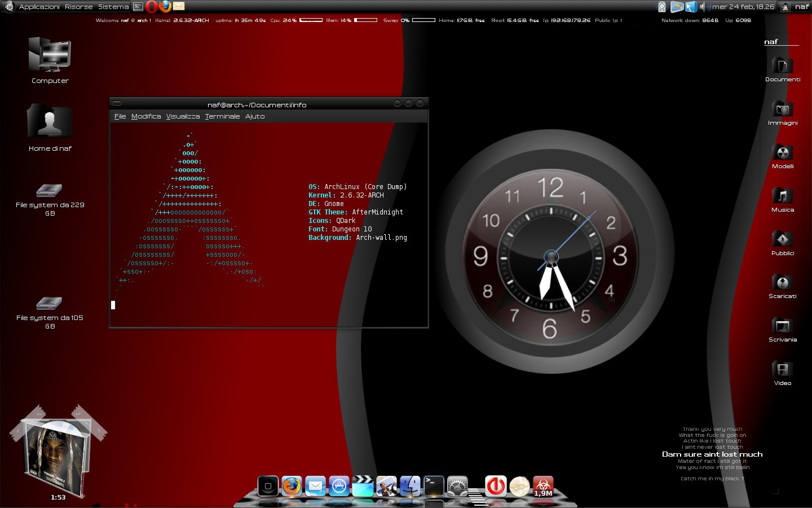Click the GNOME foot logo in top panel
The height and width of the screenshot is (508, 812).
click(9, 7)
